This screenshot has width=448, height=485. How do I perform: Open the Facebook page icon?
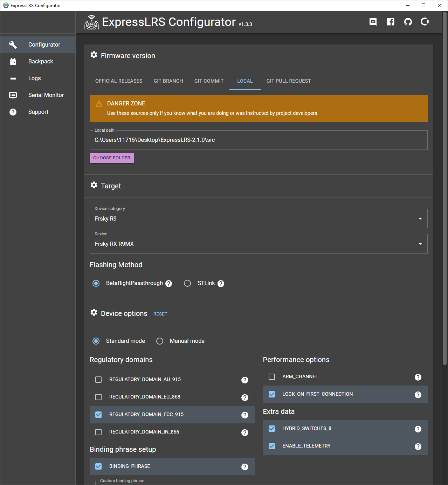pos(391,22)
